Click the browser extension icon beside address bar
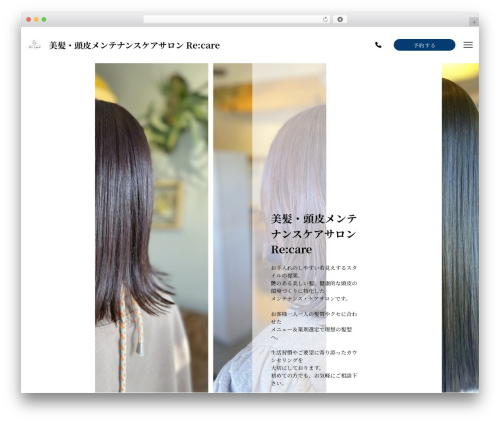The width and height of the screenshot is (500, 423). [340, 19]
